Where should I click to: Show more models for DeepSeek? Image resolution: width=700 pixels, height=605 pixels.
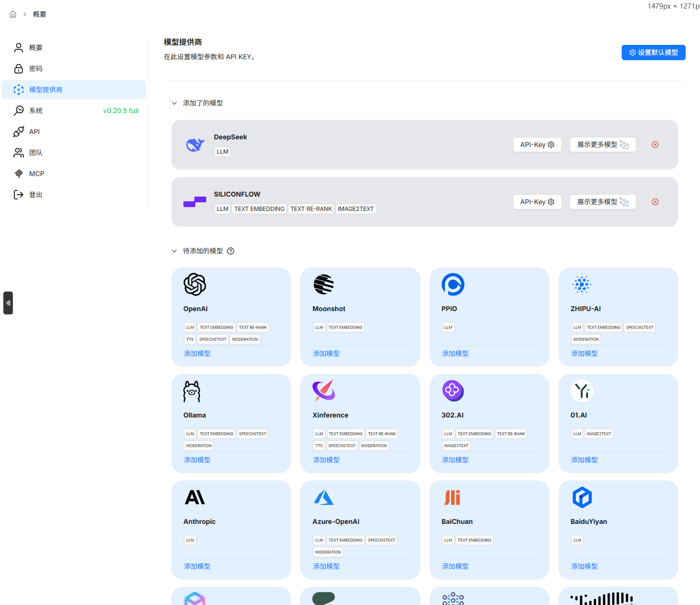[x=603, y=145]
